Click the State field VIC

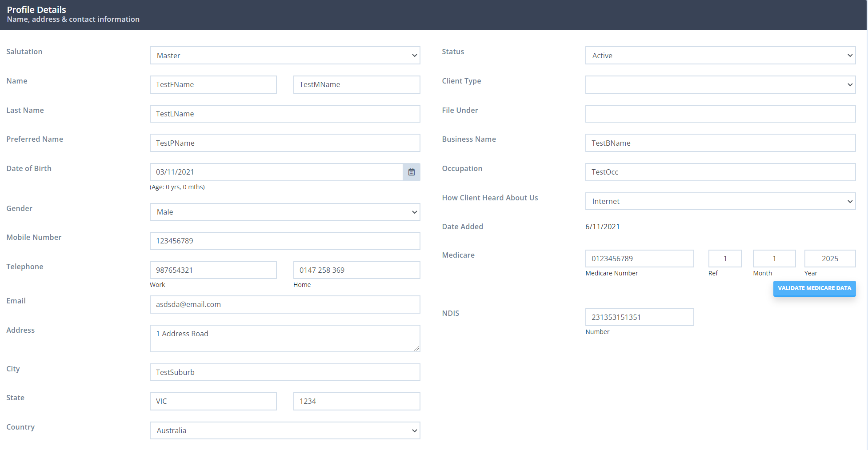(213, 401)
